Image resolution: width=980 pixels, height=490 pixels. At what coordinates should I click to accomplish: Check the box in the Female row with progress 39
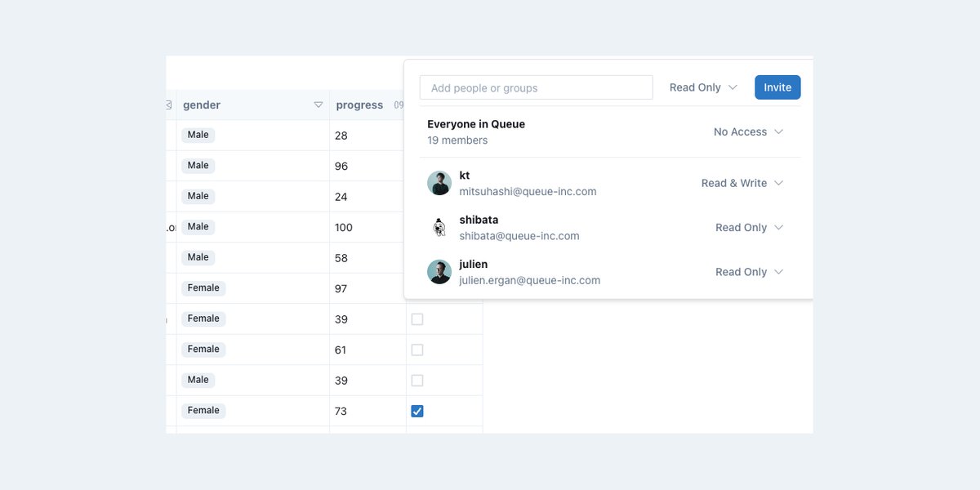[417, 319]
